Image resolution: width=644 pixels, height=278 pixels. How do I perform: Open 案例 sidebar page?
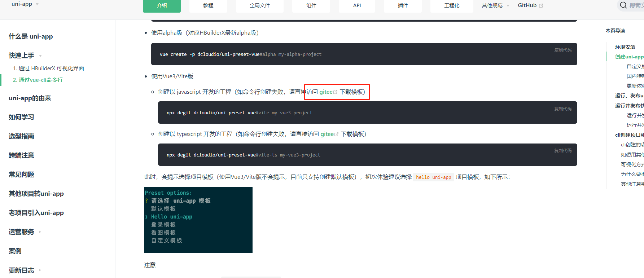tap(15, 251)
